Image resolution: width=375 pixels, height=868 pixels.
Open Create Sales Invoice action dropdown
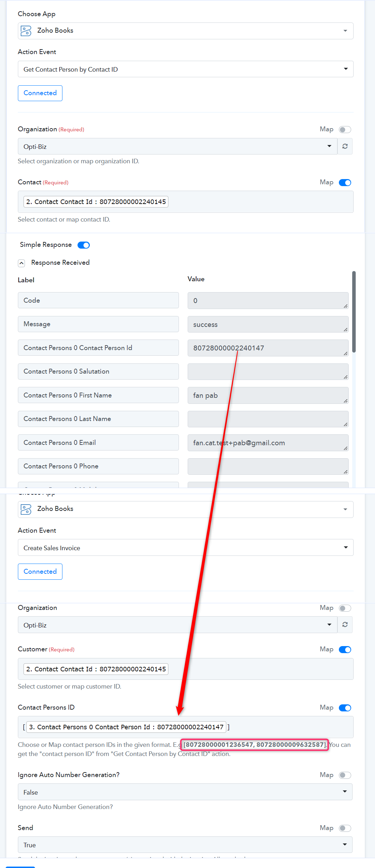(186, 548)
